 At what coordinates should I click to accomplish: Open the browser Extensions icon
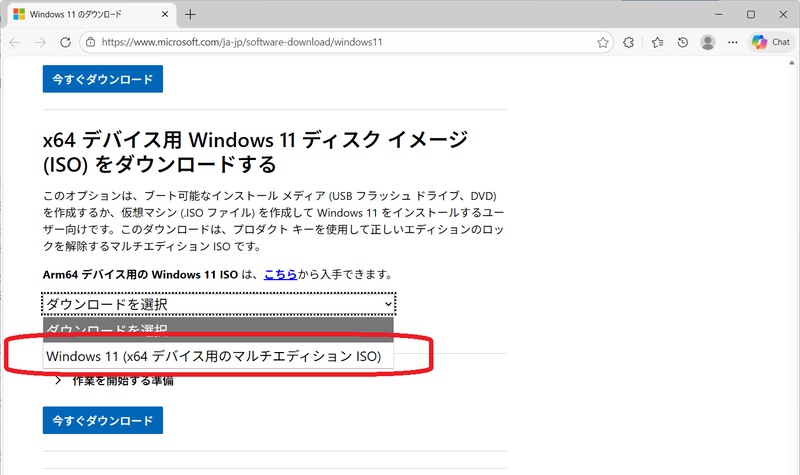click(x=629, y=42)
